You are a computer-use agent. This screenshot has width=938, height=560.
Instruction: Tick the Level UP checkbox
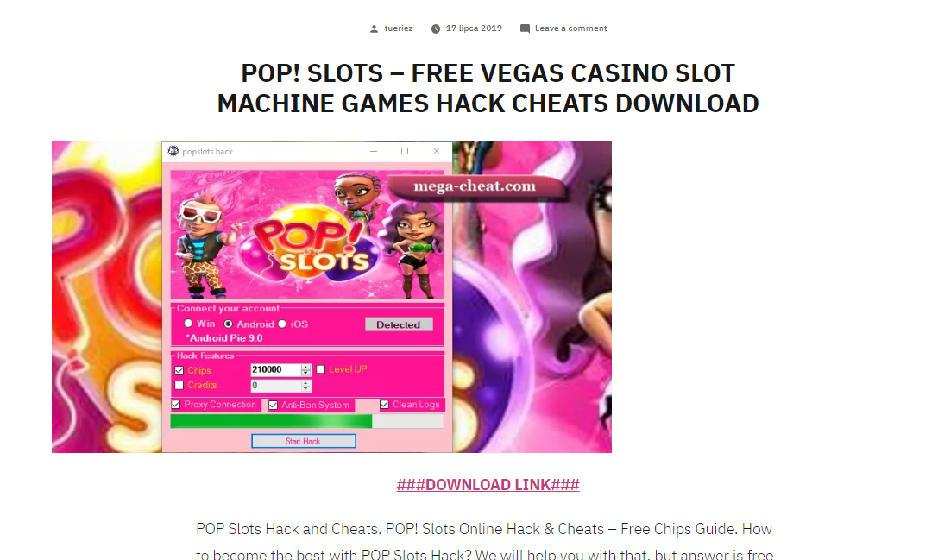pyautogui.click(x=321, y=369)
